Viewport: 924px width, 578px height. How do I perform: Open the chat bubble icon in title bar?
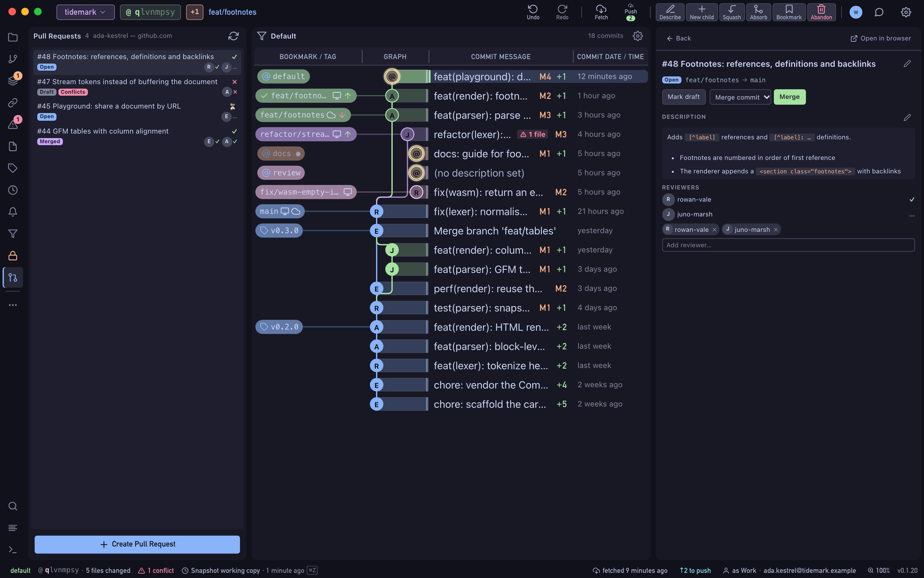879,12
